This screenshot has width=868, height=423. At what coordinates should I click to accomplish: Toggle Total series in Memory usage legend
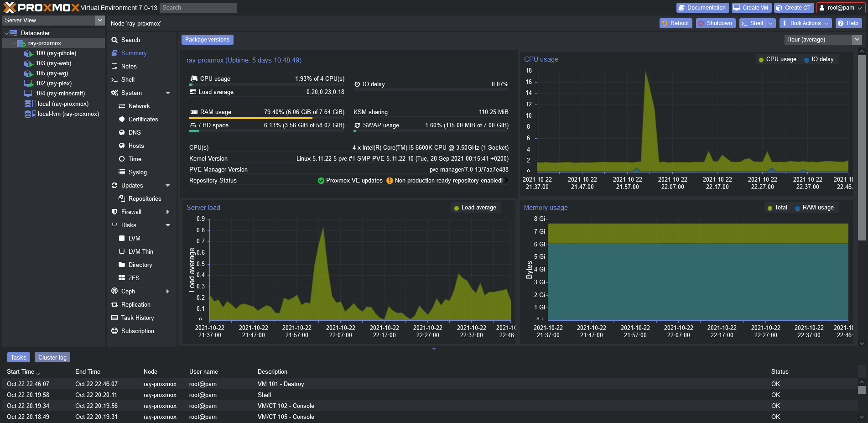point(777,208)
